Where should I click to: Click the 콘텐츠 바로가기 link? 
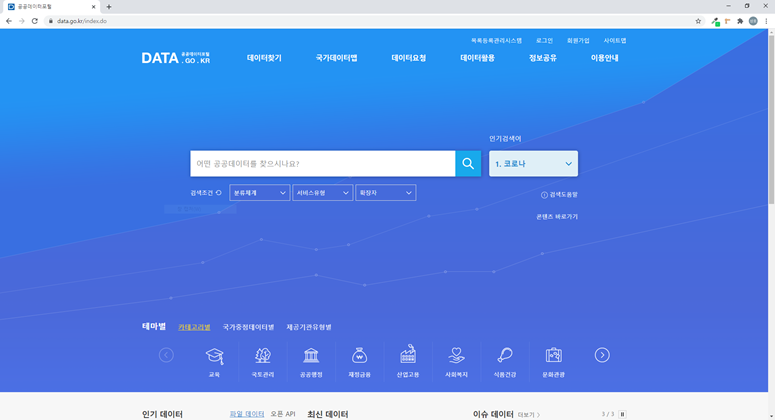[x=557, y=216]
